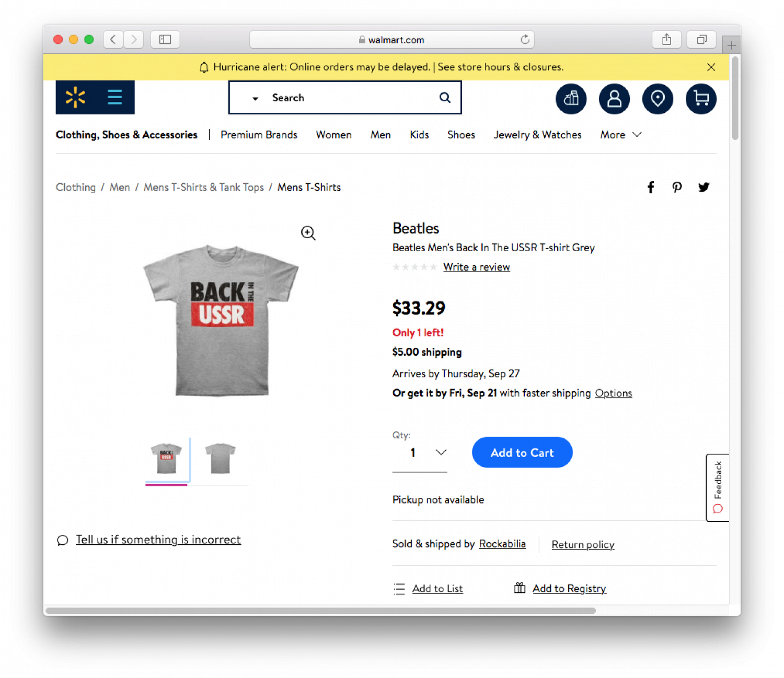Click the speech bubble report icon
The image size is (784, 678).
pyautogui.click(x=63, y=540)
